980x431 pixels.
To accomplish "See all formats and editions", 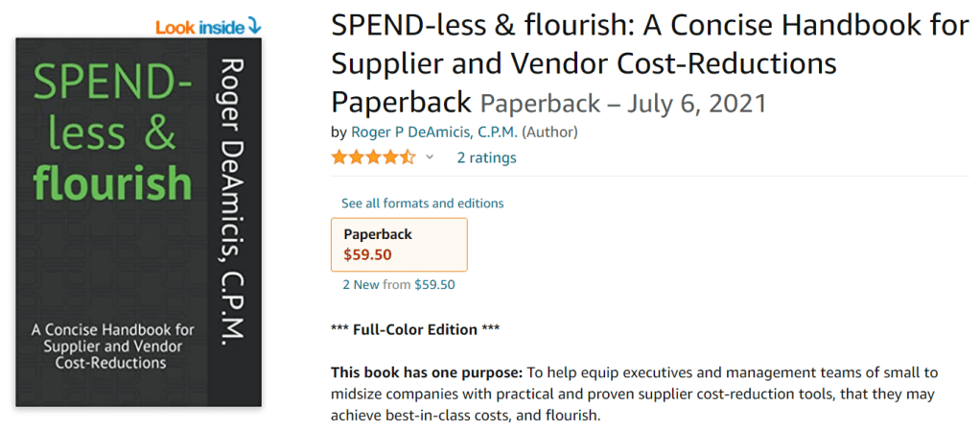I will click(x=422, y=204).
